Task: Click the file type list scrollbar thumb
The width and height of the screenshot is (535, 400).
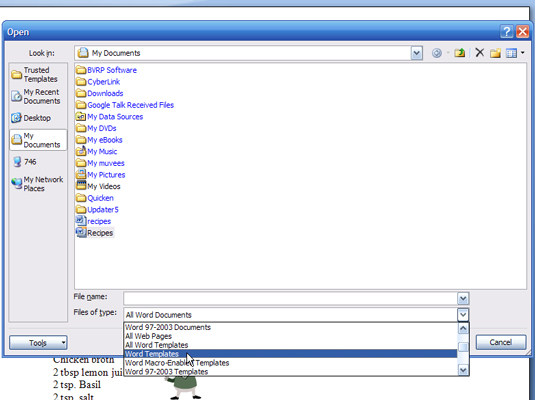Action: coord(463,347)
